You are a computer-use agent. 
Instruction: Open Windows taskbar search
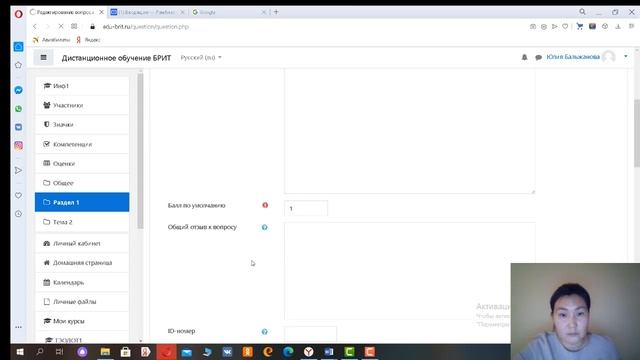pos(40,351)
